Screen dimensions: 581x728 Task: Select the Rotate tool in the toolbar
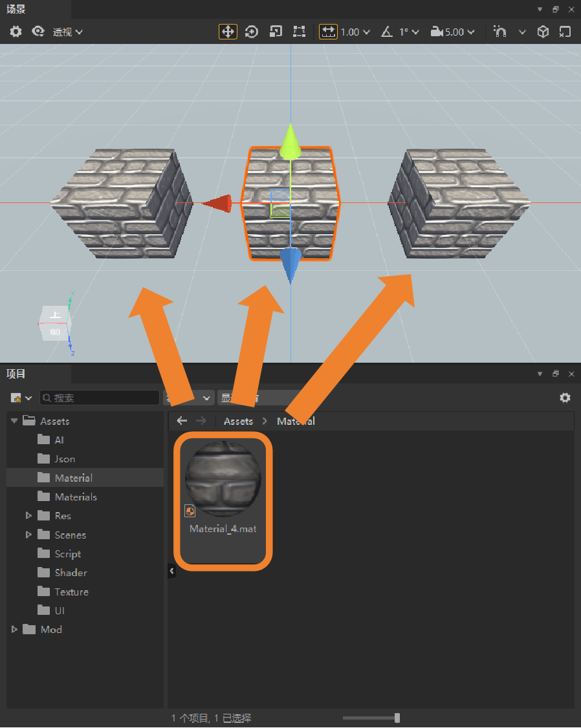pos(252,31)
